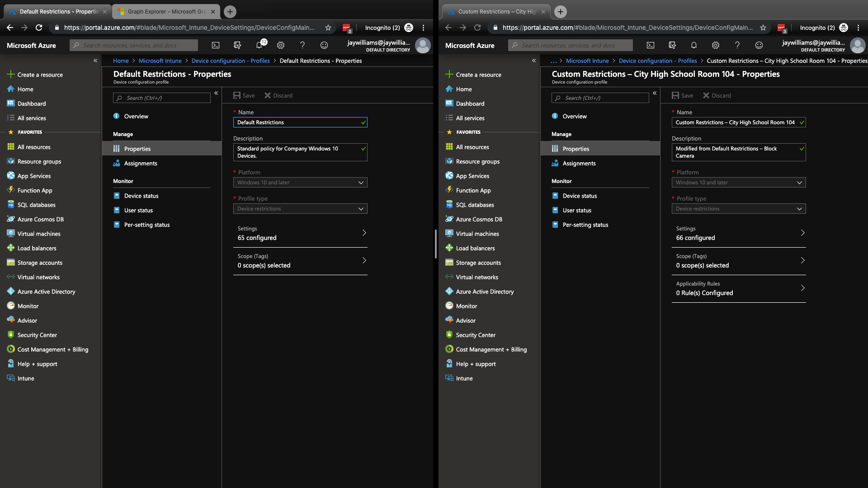This screenshot has height=488, width=868.
Task: Click Save in Default Restrictions blade
Action: [x=244, y=95]
